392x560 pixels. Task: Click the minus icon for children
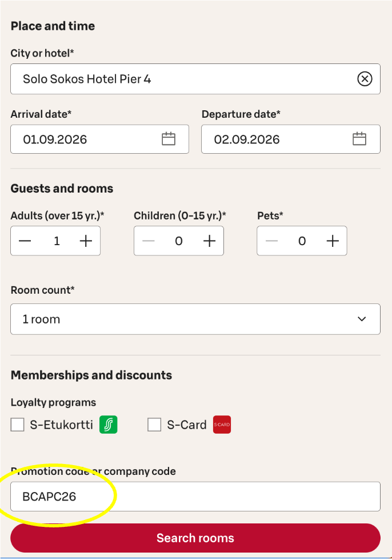pyautogui.click(x=149, y=241)
